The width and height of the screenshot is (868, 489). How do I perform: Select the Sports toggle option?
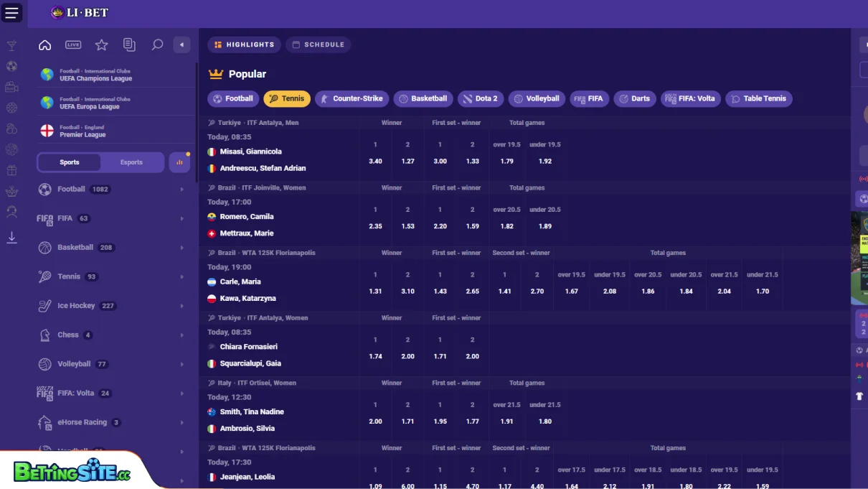[70, 162]
